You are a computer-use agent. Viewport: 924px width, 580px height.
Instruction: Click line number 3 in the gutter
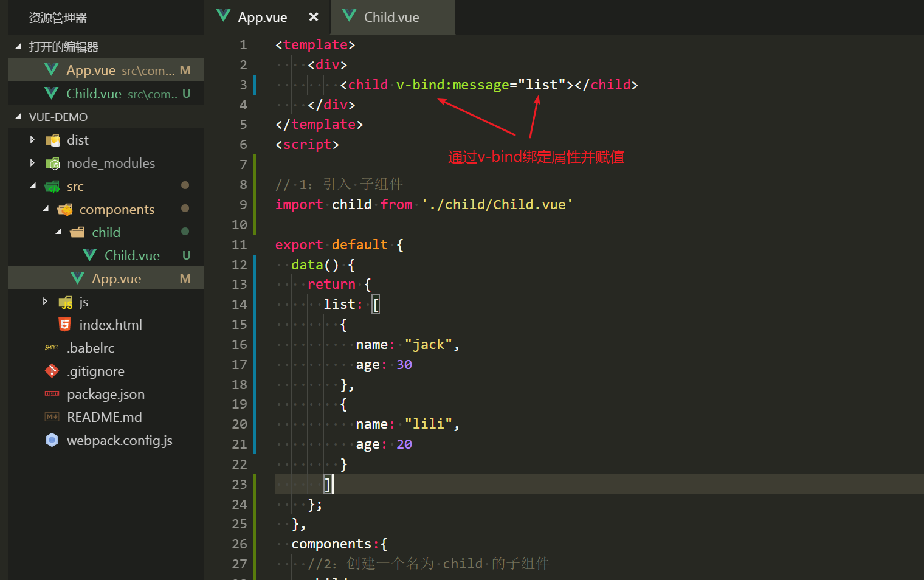[x=243, y=85]
